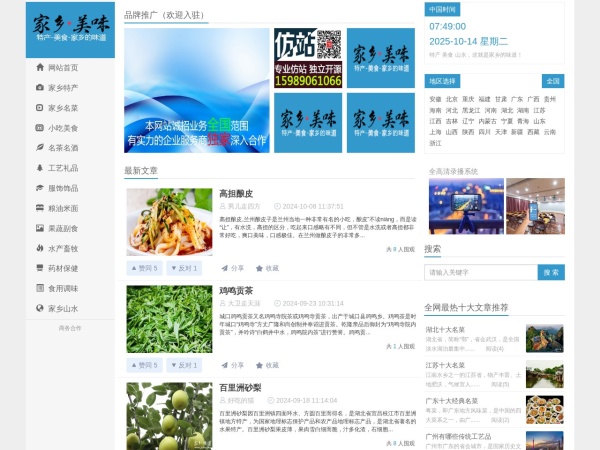
Task: Click the flame icon beside 水产畜牧
Action: (x=40, y=248)
